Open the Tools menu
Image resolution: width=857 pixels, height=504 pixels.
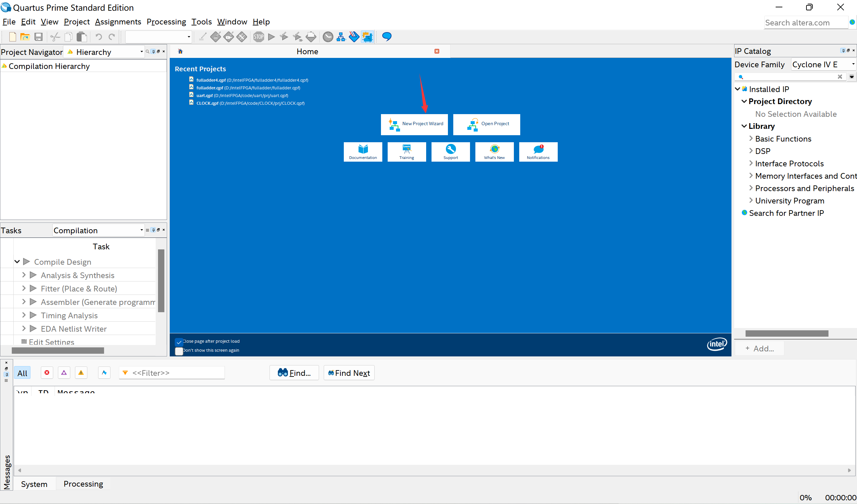[x=201, y=22]
